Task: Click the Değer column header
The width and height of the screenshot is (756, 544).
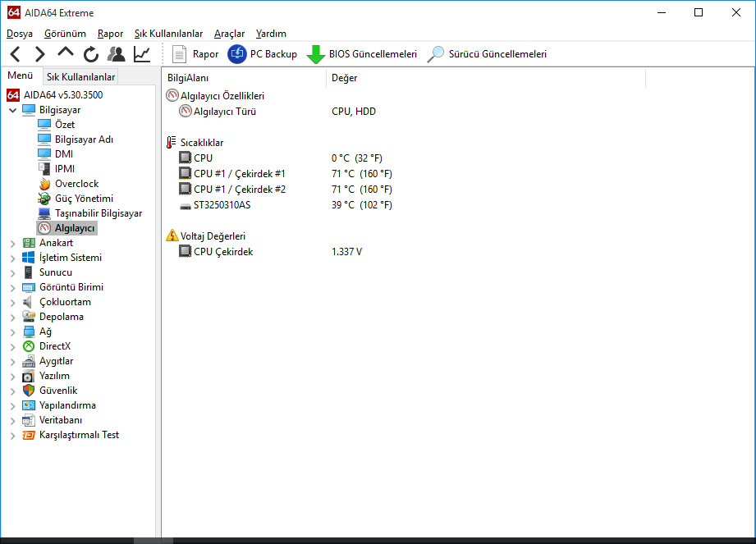Action: (x=486, y=78)
